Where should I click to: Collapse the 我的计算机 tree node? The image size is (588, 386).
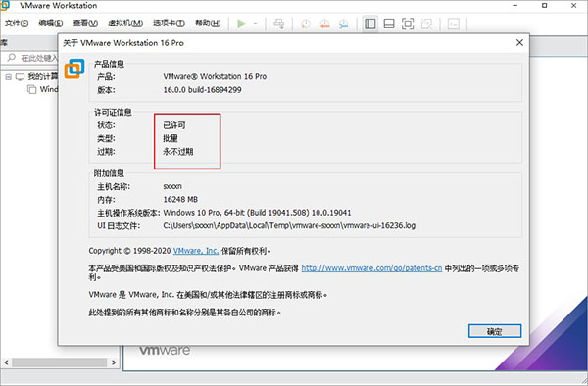point(8,77)
